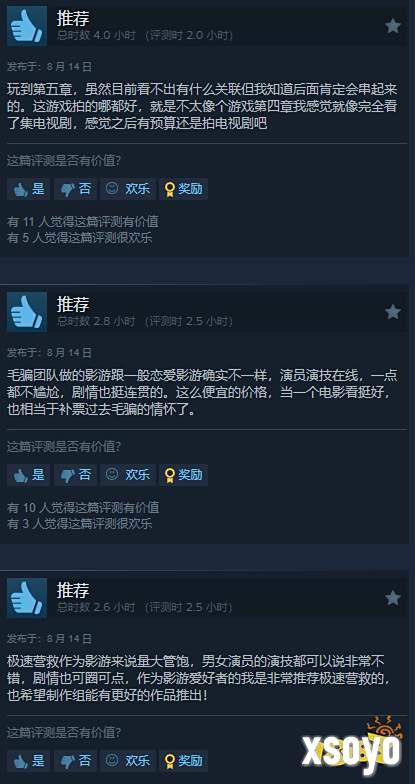Vote 是 (yes) on the second review
The height and width of the screenshot is (784, 415).
point(28,475)
